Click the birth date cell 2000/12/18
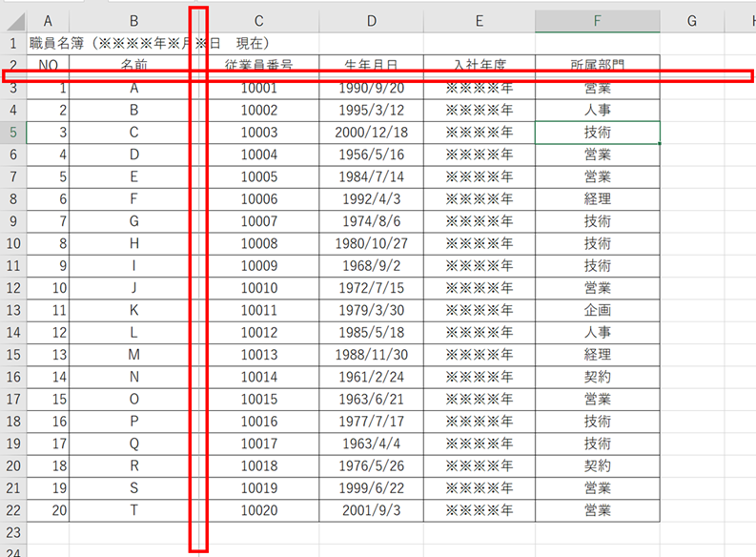 pyautogui.click(x=371, y=133)
